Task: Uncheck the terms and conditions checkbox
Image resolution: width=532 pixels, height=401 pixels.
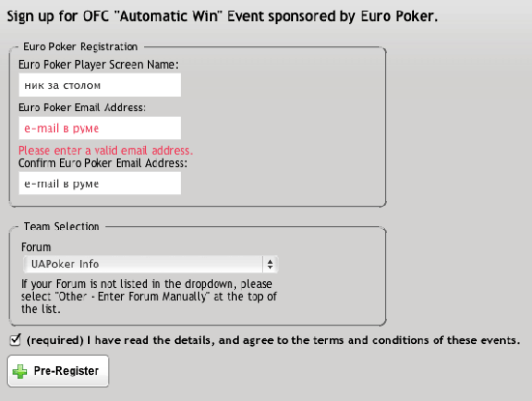Action: [15, 340]
